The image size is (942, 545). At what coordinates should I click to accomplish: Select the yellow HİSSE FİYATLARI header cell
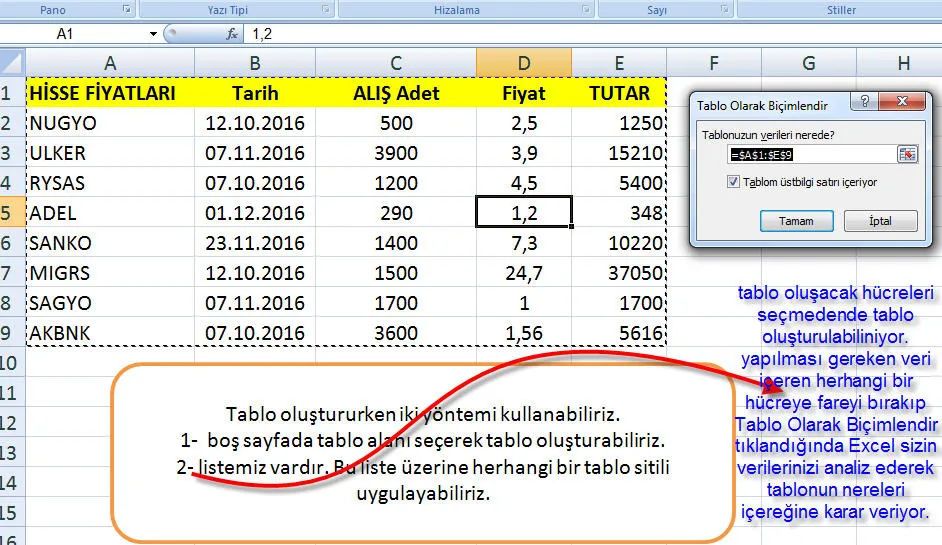[110, 93]
